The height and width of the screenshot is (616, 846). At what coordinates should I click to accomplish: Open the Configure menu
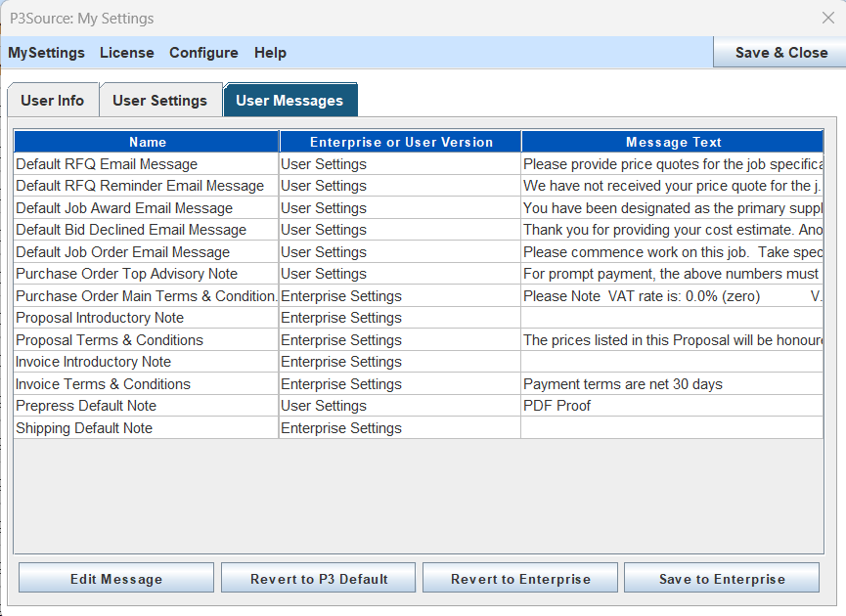tap(203, 53)
